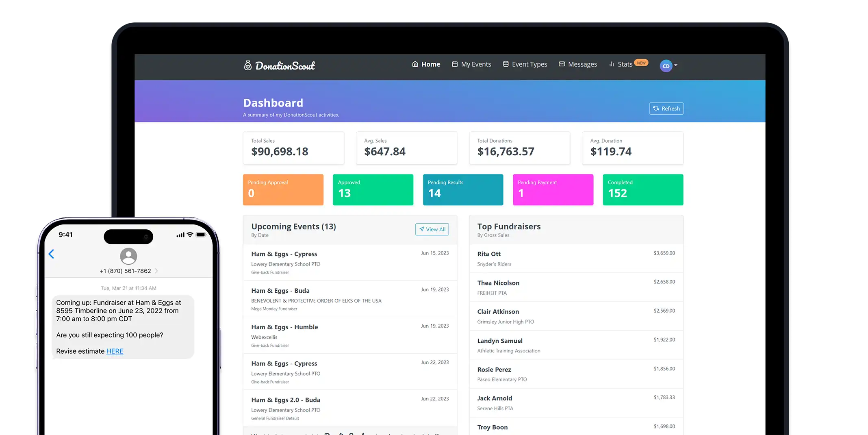The width and height of the screenshot is (868, 435).
Task: Click the DonationScout logo
Action: pos(279,65)
